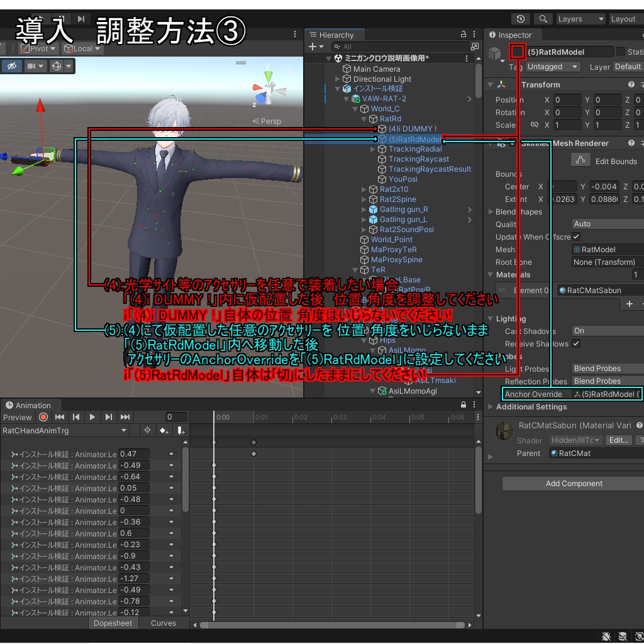Toggle the Static checkbox in Inspector
The width and height of the screenshot is (644, 644).
621,52
